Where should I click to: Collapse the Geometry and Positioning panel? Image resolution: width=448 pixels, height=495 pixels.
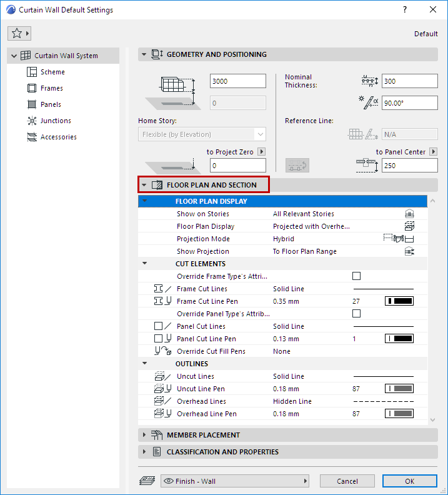click(x=144, y=54)
